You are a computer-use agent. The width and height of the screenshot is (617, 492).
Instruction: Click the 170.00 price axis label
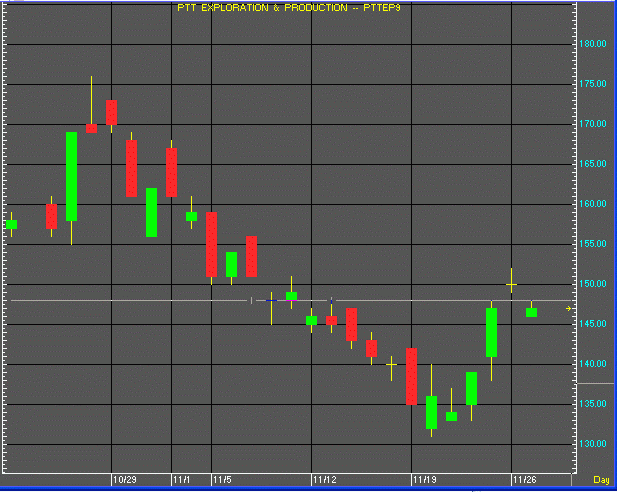593,124
